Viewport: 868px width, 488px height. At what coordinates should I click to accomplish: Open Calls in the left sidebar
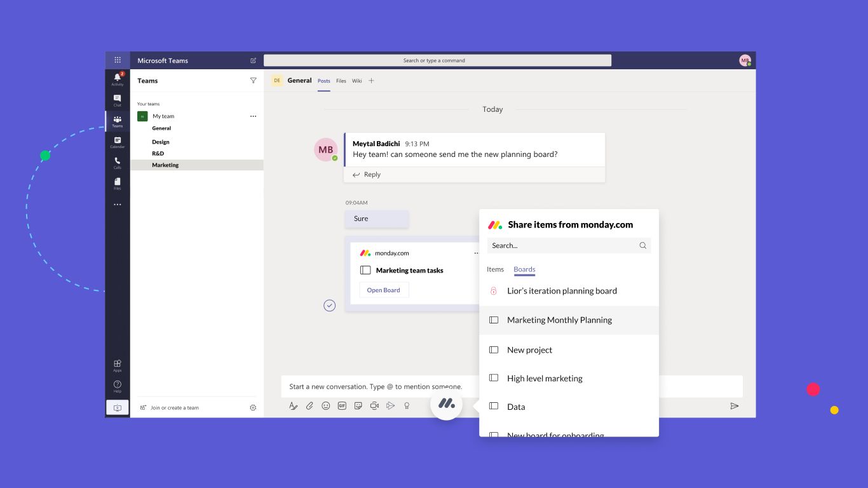118,163
